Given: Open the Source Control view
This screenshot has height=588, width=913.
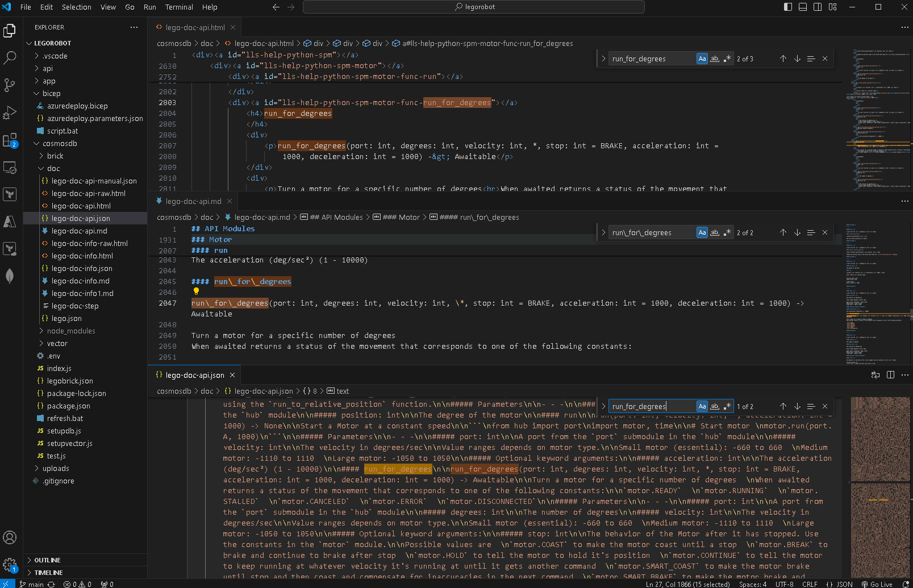Looking at the screenshot, I should pyautogui.click(x=10, y=85).
